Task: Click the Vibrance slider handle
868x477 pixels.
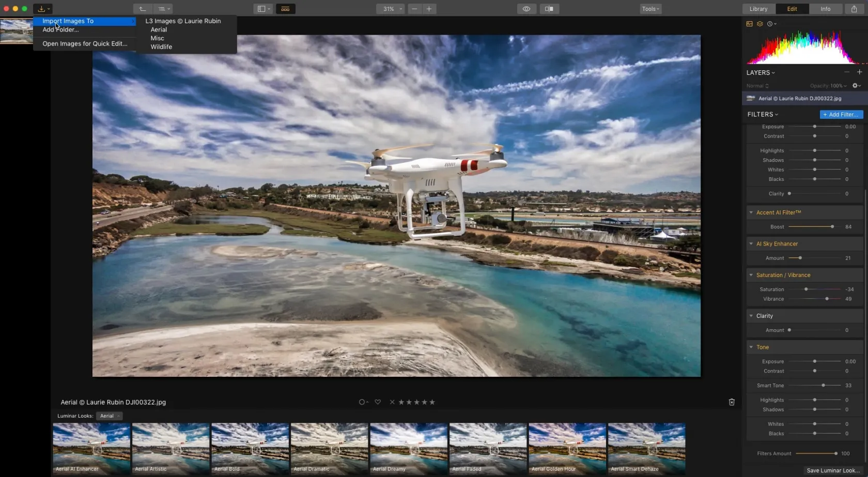Action: tap(827, 299)
